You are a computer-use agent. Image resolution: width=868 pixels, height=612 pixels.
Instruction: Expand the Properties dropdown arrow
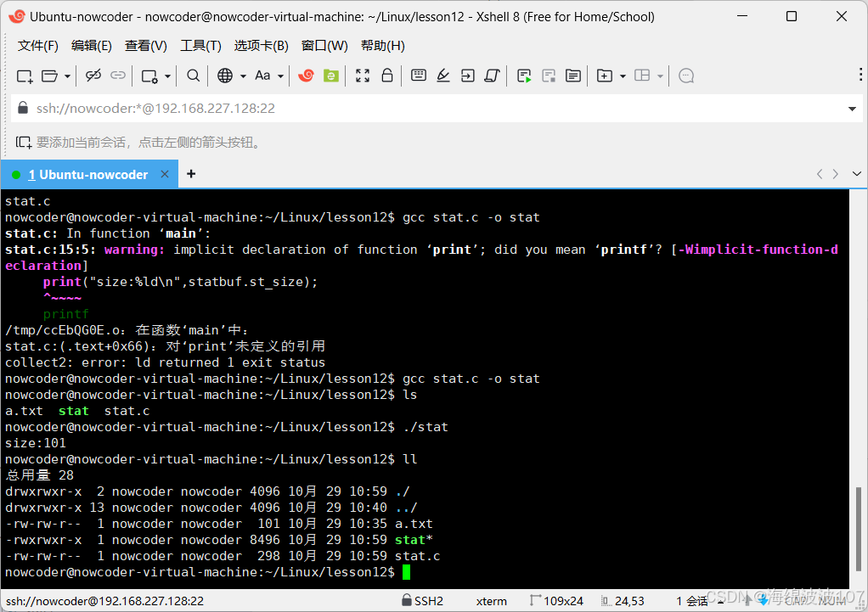coord(167,76)
